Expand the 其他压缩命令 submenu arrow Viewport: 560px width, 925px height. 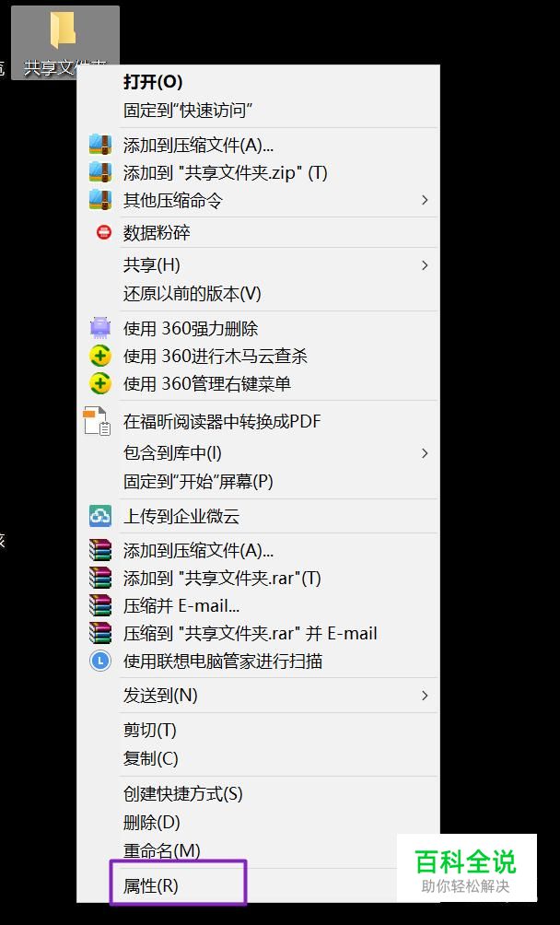point(425,201)
